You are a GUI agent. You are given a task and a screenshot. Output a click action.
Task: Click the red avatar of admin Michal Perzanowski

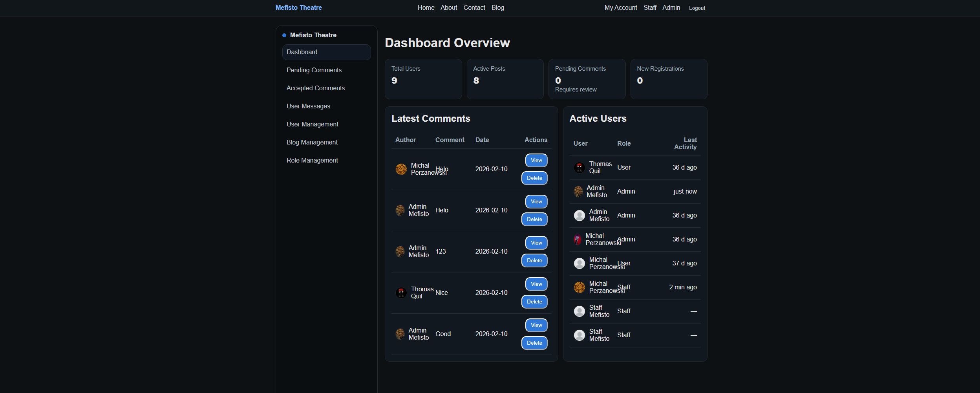[x=578, y=239]
